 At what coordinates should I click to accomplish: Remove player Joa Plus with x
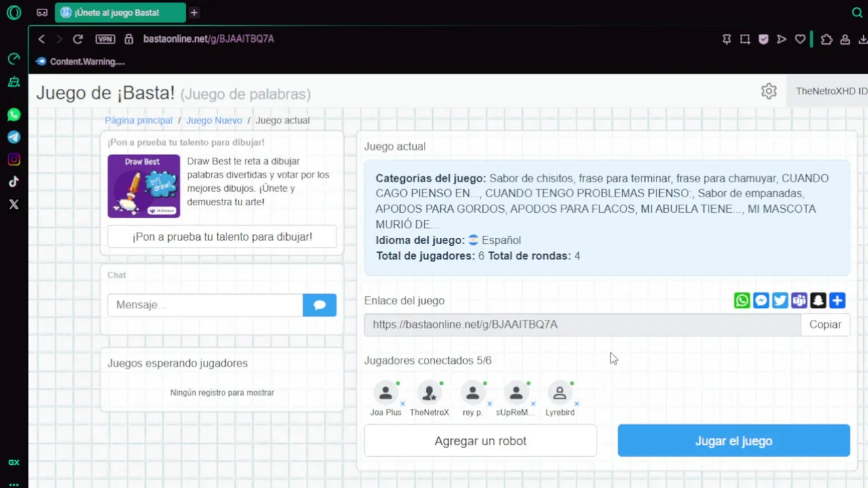[403, 404]
